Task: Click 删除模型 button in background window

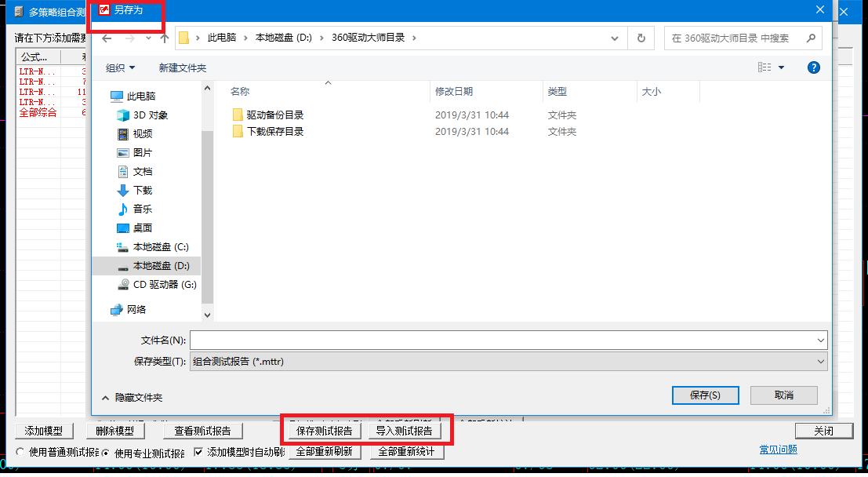Action: click(x=115, y=431)
